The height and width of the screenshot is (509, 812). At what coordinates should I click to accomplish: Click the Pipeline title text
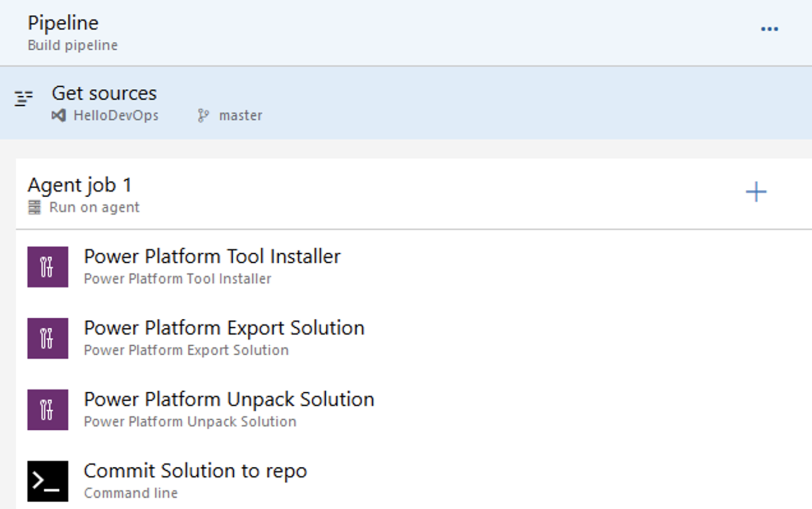(63, 23)
